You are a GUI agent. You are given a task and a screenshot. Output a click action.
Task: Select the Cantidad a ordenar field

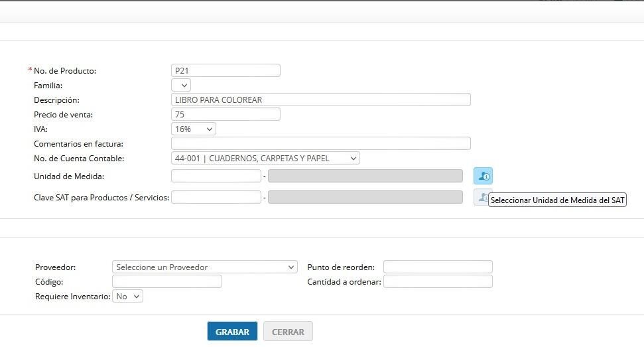[438, 281]
